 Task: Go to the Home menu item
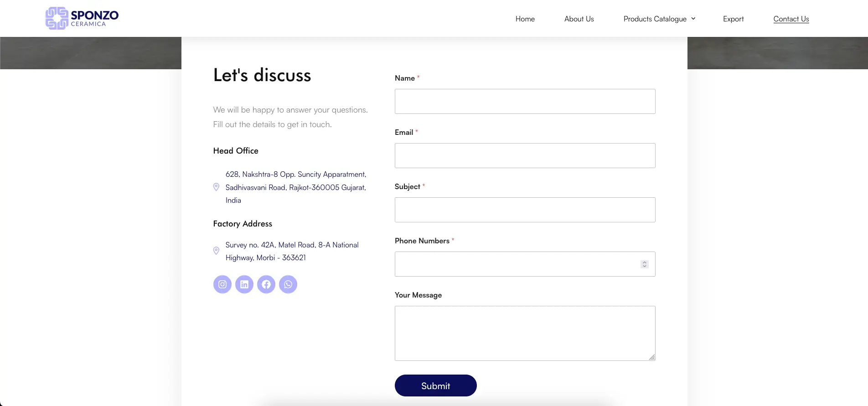[525, 19]
